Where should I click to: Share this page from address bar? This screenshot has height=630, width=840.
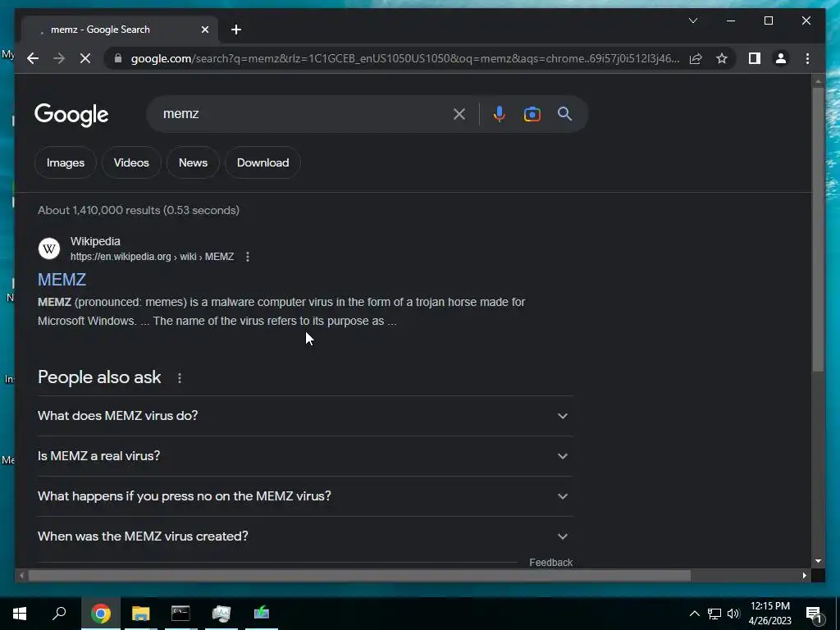pyautogui.click(x=696, y=58)
